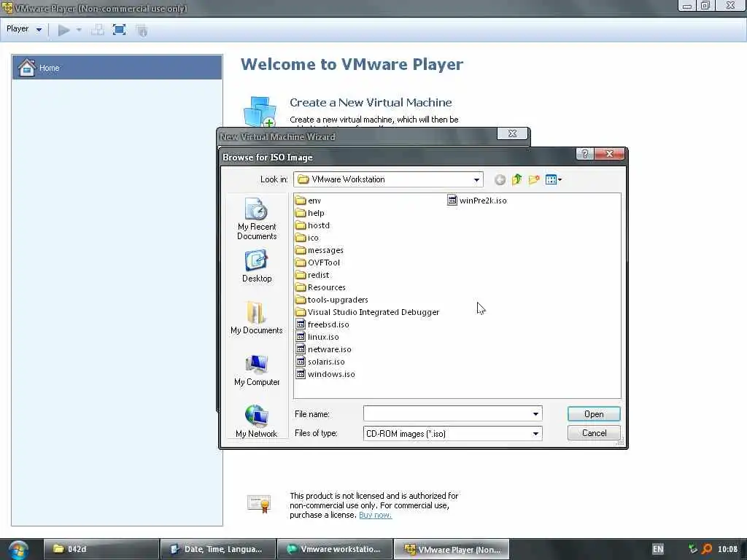Open My Recent Documents in places bar
Screen dimensions: 747x560
tap(257, 219)
